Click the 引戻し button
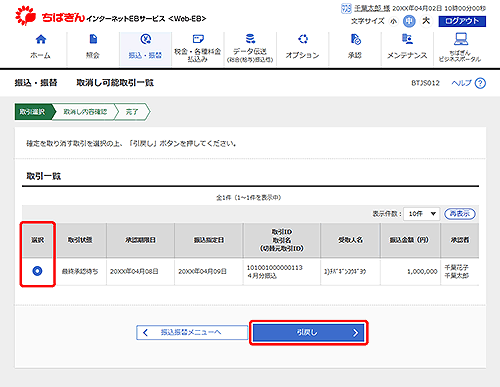This screenshot has height=387, width=500. click(x=309, y=332)
